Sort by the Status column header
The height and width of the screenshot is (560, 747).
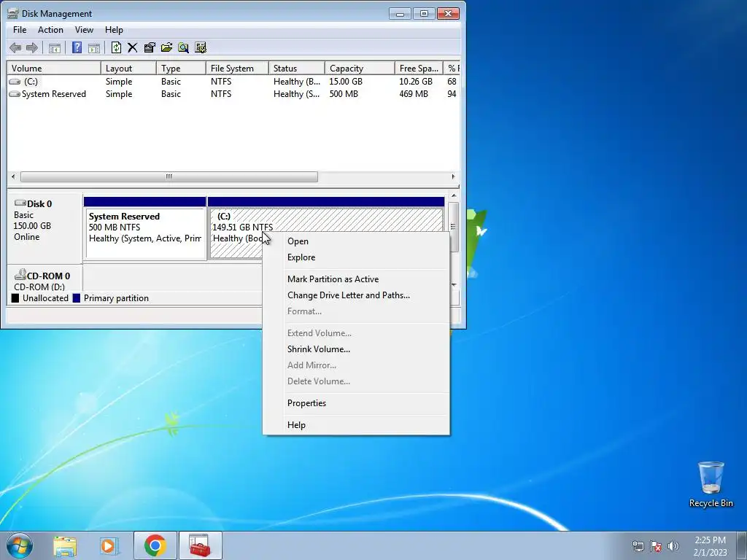pyautogui.click(x=297, y=68)
